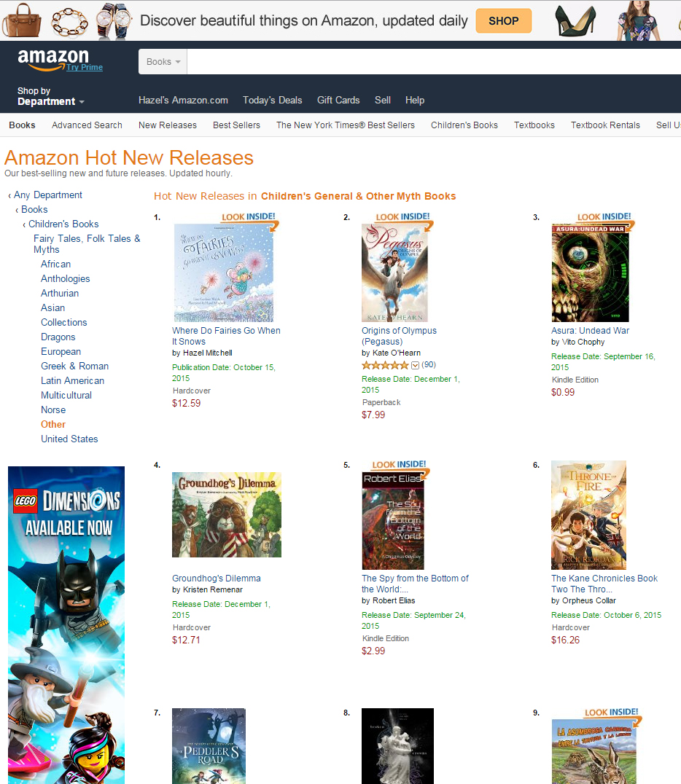681x784 pixels.
Task: Click the Look Inside badge on Asura: Undead War
Action: [604, 221]
